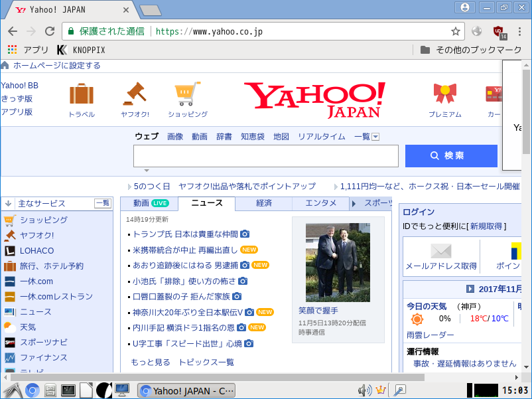Click the Yahoo! JAPAN logo
The width and height of the screenshot is (532, 399).
(x=315, y=100)
